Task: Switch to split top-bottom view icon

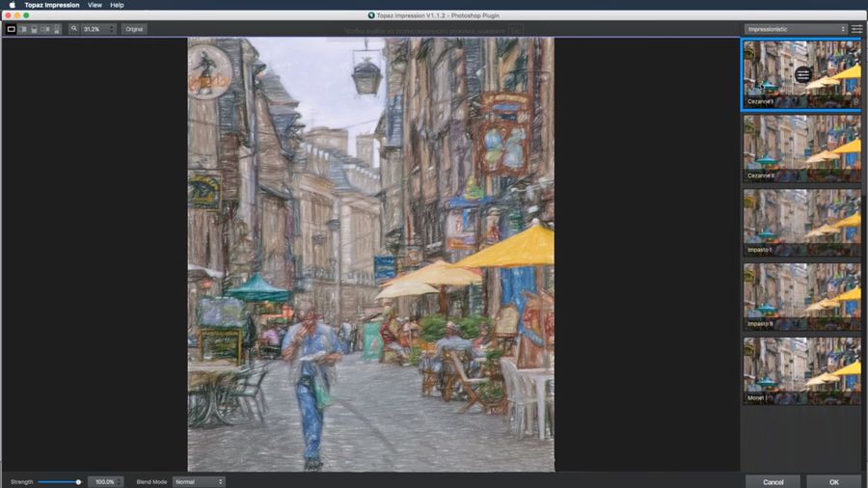Action: tap(34, 29)
